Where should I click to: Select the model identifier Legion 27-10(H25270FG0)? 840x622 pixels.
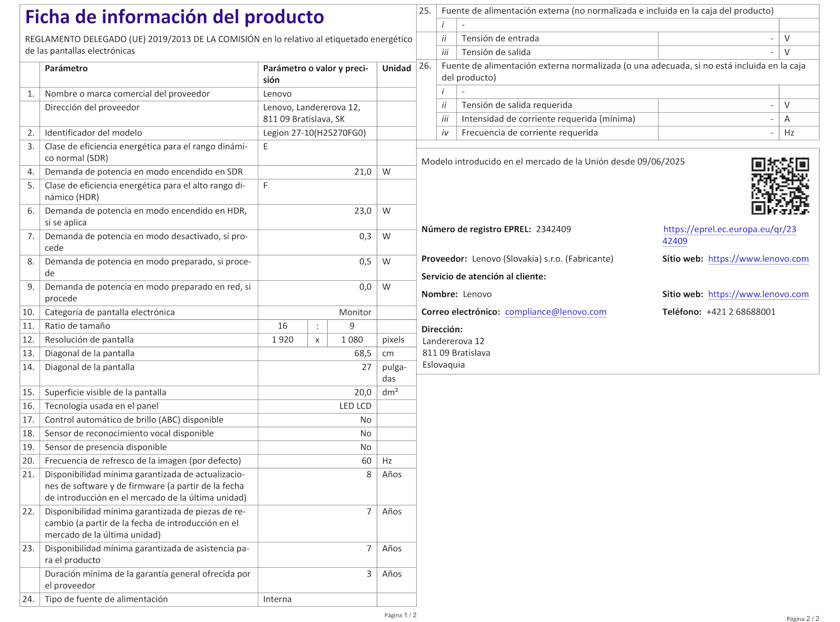point(314,133)
